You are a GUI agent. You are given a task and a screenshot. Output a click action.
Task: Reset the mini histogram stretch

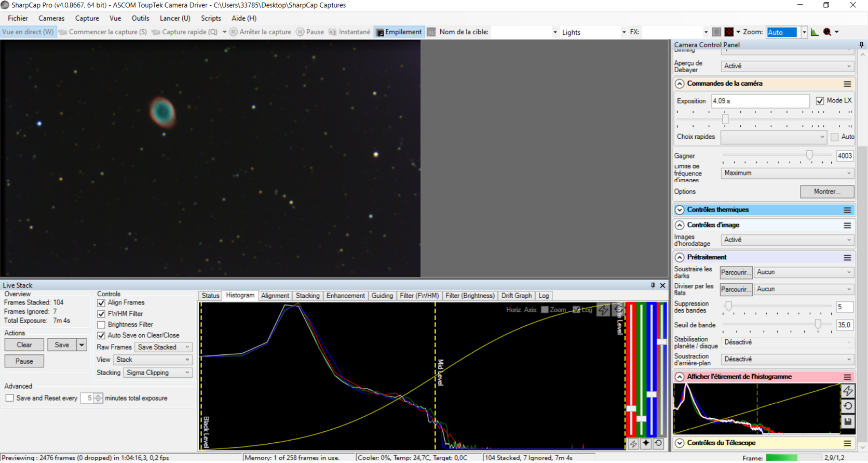click(848, 406)
